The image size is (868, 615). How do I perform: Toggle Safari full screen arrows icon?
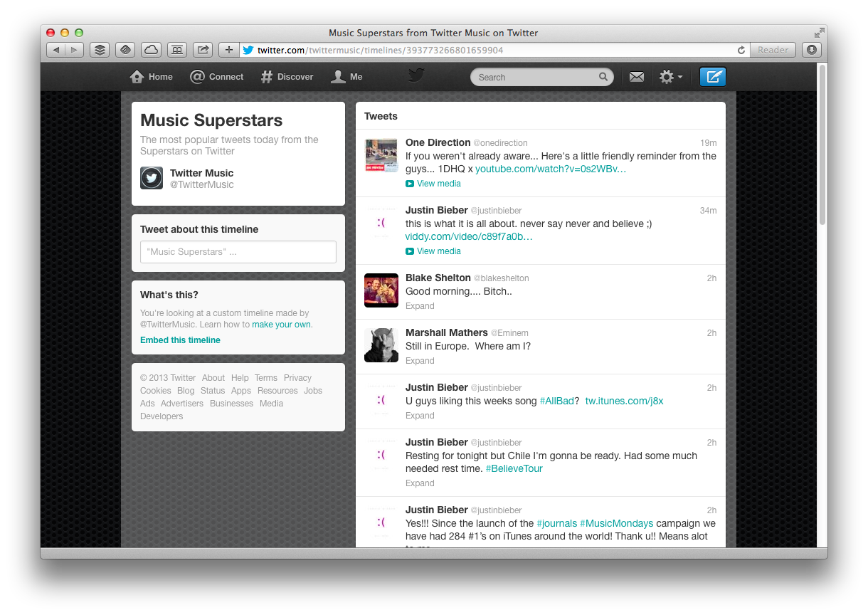click(820, 33)
